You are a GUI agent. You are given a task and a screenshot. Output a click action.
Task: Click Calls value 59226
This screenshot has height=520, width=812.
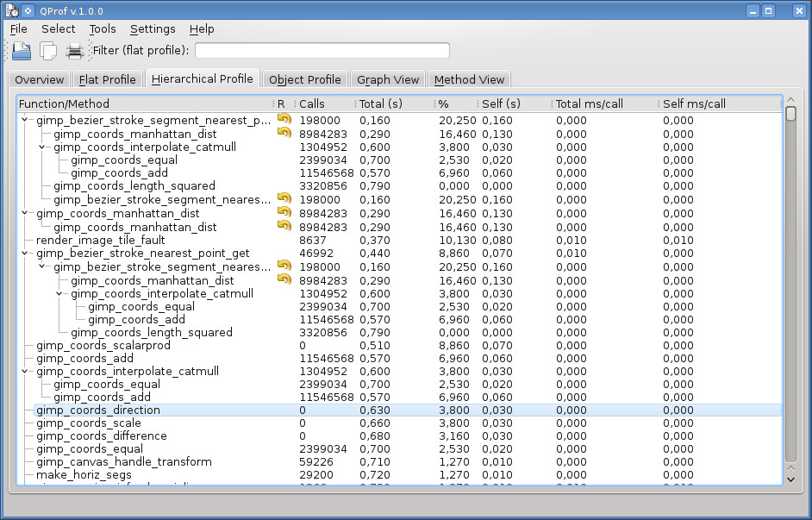316,462
